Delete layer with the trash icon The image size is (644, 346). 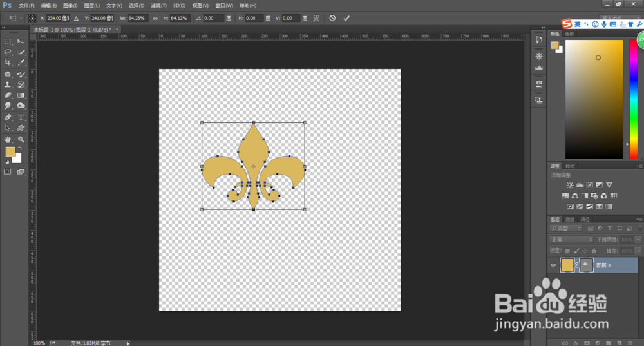pos(630,343)
